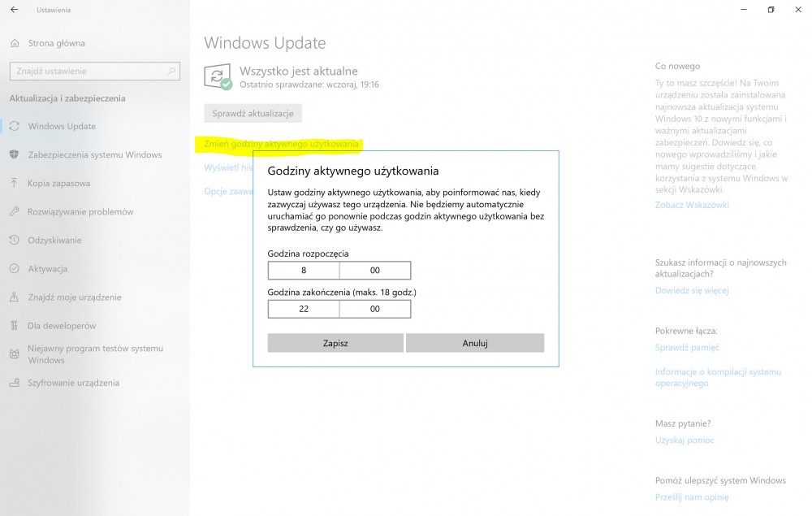Open Zabezpieczenia systemu Windows section
This screenshot has height=516, width=812.
coord(95,154)
